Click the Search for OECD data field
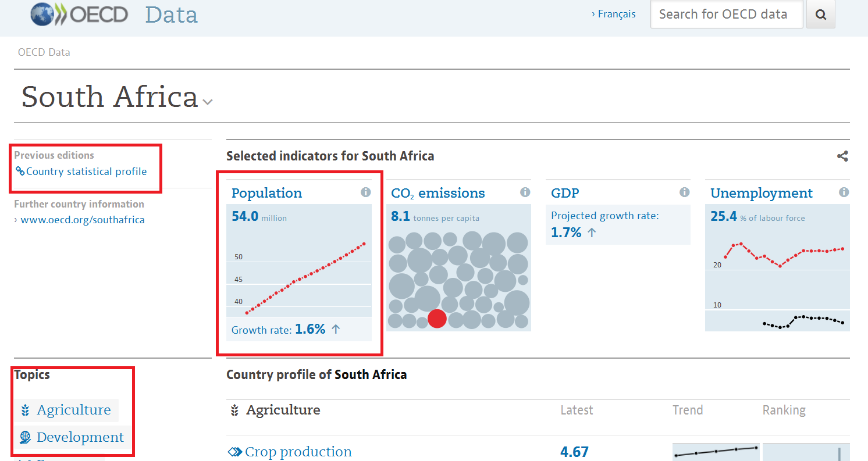 727,15
